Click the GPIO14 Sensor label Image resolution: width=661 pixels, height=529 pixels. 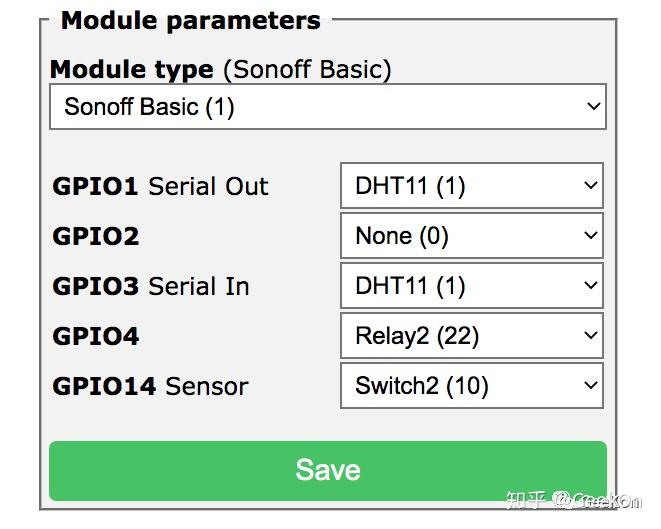pos(150,386)
